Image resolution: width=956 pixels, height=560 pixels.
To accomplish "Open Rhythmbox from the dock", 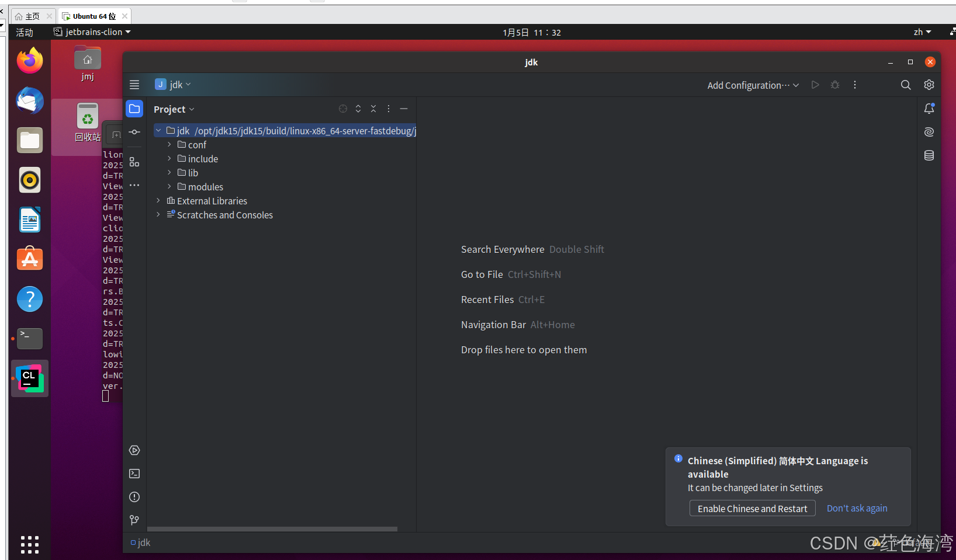I will pos(30,180).
